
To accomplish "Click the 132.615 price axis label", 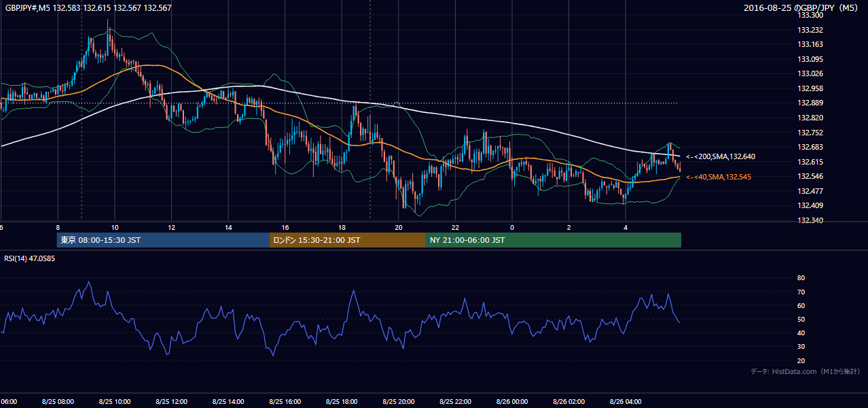I will click(x=810, y=162).
